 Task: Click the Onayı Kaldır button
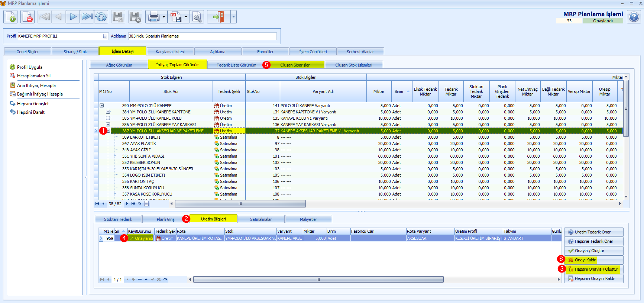[x=593, y=260]
